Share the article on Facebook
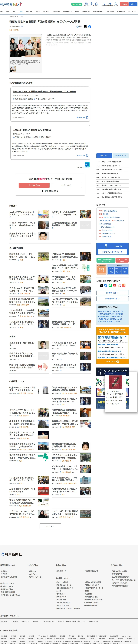 (x=90, y=27)
